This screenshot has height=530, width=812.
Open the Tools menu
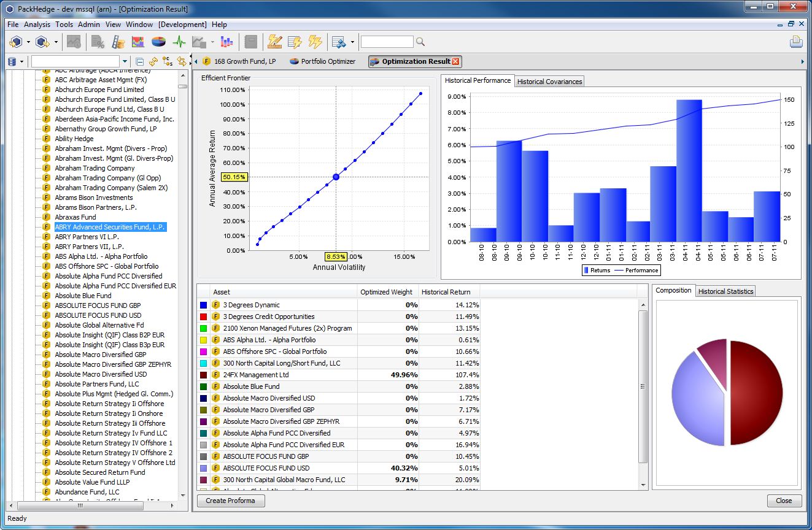(64, 25)
